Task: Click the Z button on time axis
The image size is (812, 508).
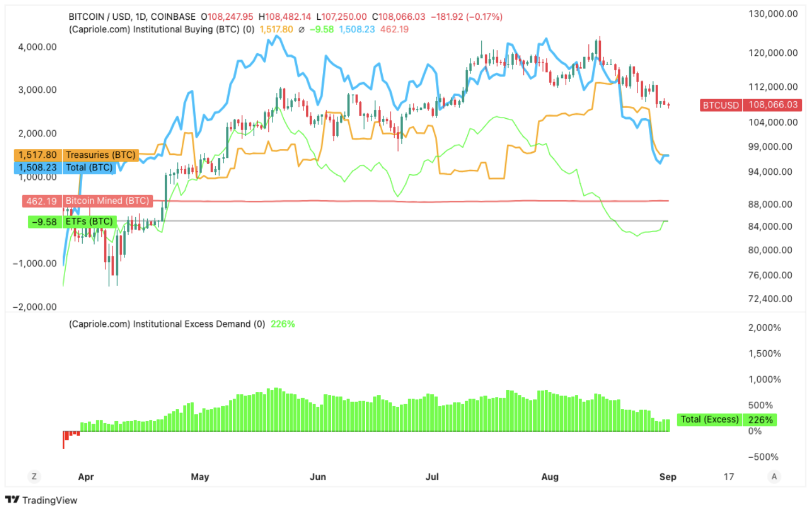Action: click(x=34, y=476)
